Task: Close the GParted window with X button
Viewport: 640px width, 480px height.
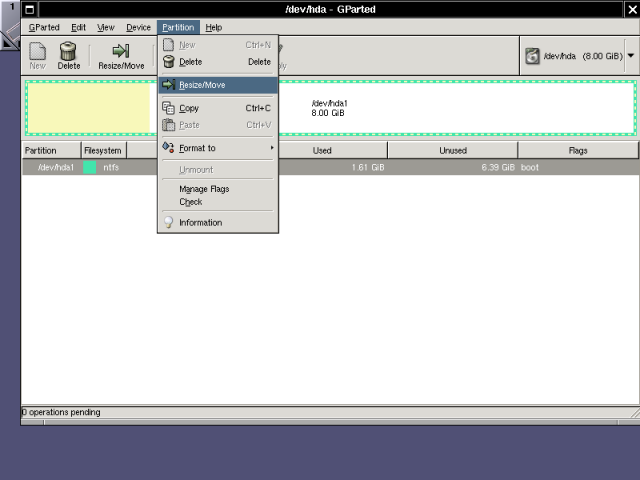Action: 632,9
